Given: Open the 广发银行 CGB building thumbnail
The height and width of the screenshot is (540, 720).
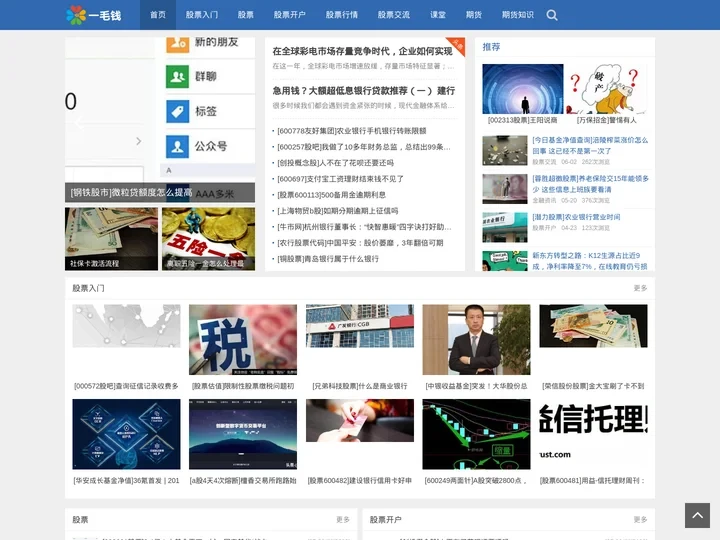Looking at the screenshot, I should [360, 326].
